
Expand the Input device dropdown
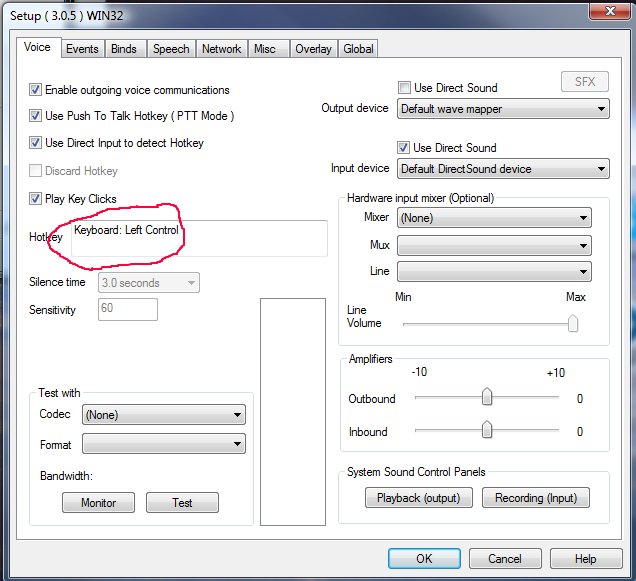tap(503, 169)
